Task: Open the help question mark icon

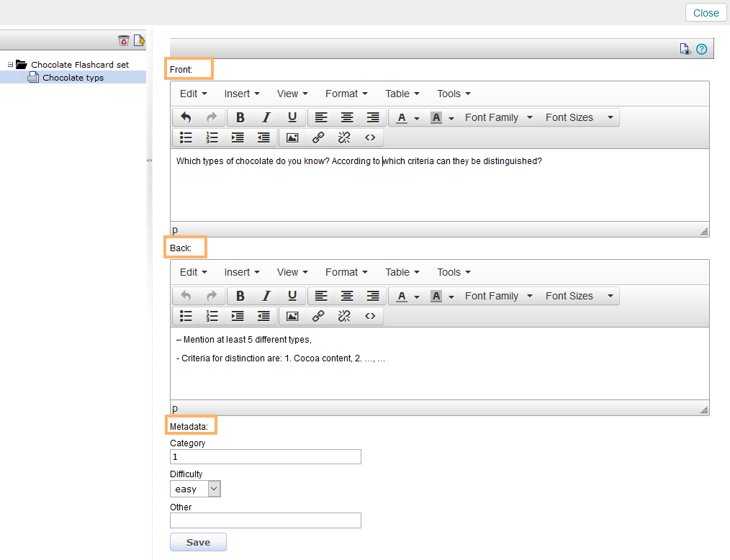Action: tap(701, 49)
